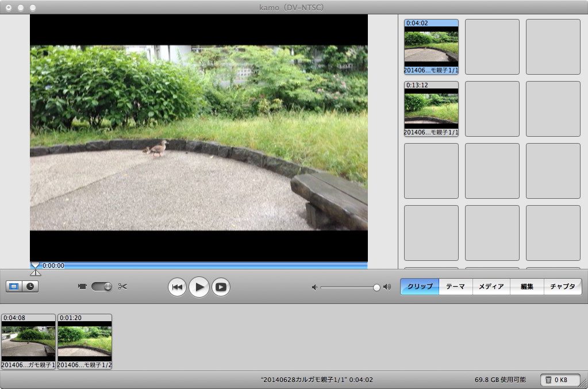Click the scissors edit mode icon
Screen dimensions: 588x389
122,286
